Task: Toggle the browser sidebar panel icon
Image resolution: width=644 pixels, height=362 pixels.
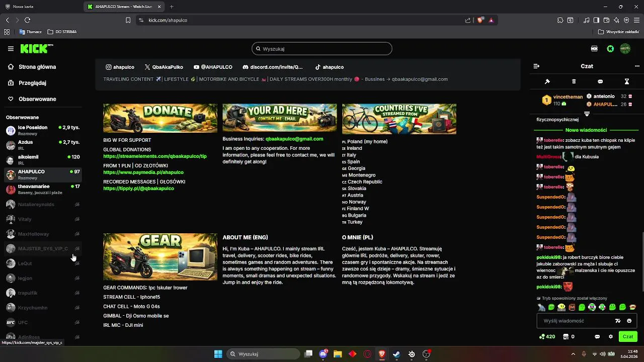Action: coord(596,20)
